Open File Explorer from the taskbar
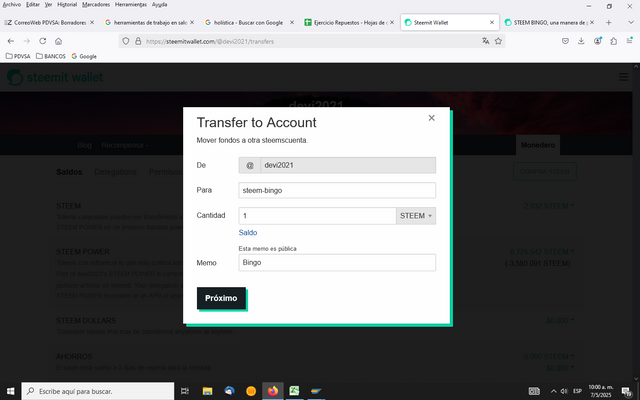 click(x=207, y=391)
